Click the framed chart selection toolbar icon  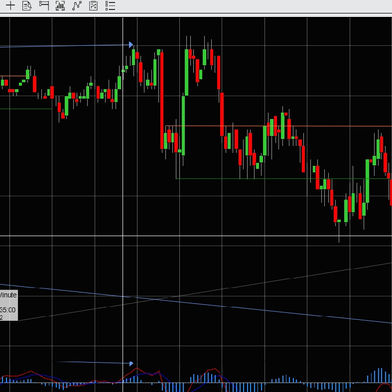[x=60, y=6]
